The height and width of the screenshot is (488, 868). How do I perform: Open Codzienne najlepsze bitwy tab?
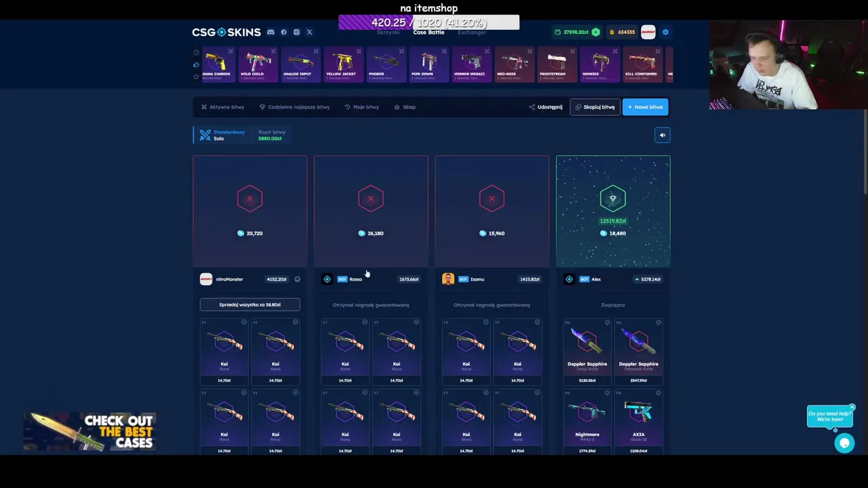(x=294, y=107)
